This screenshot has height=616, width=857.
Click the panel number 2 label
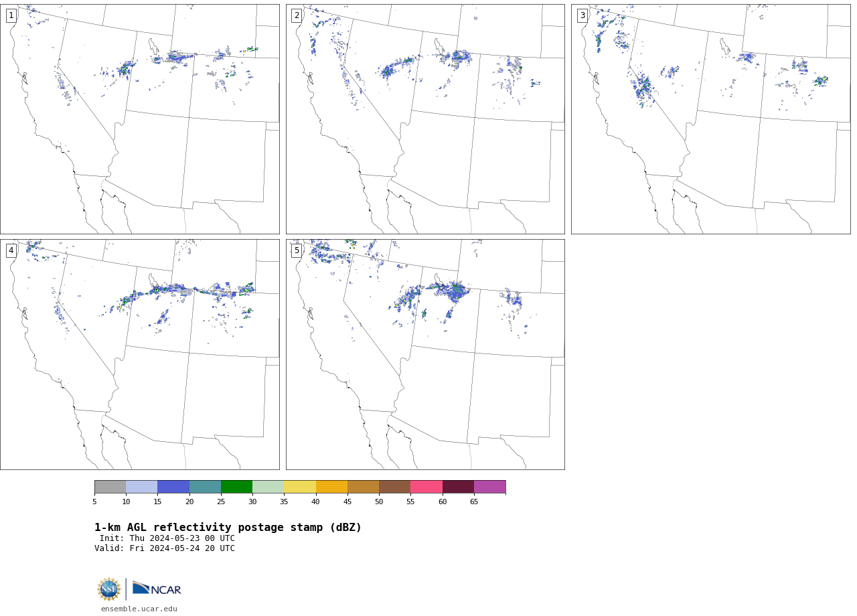click(297, 15)
